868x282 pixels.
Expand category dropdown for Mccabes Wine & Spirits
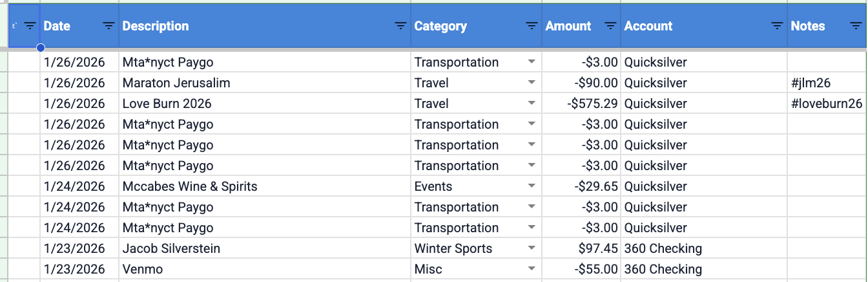[x=532, y=186]
